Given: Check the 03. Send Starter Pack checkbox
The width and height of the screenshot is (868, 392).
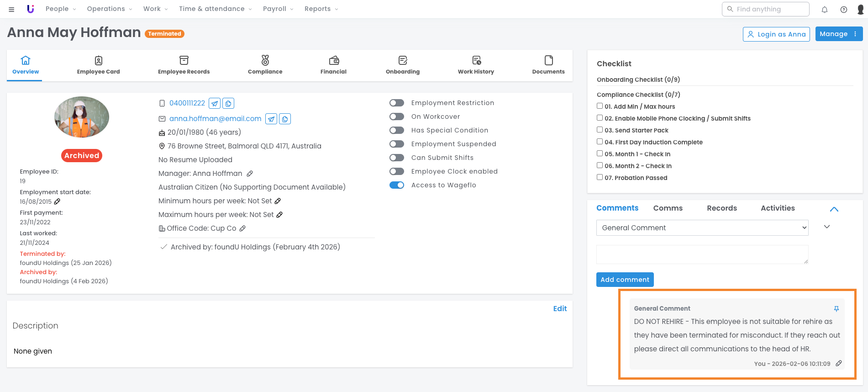Looking at the screenshot, I should [600, 130].
